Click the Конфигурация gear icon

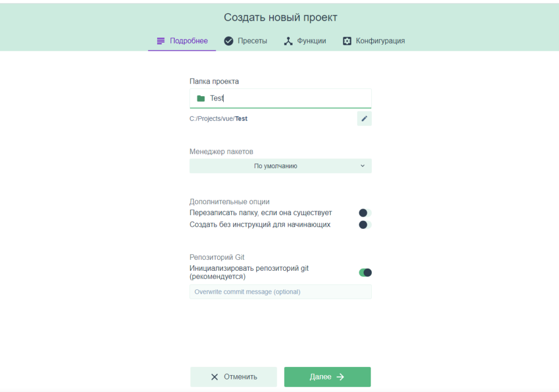[347, 41]
